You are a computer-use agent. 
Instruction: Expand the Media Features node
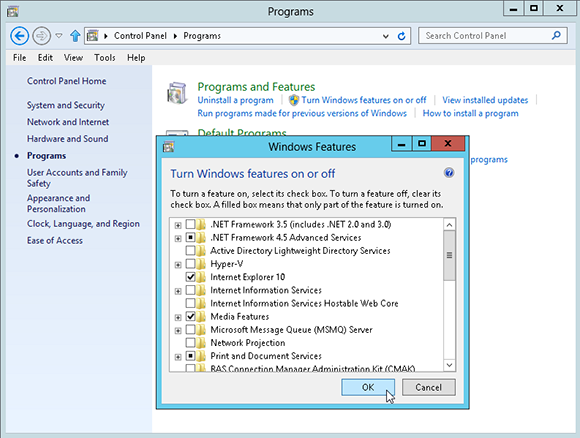tap(178, 317)
